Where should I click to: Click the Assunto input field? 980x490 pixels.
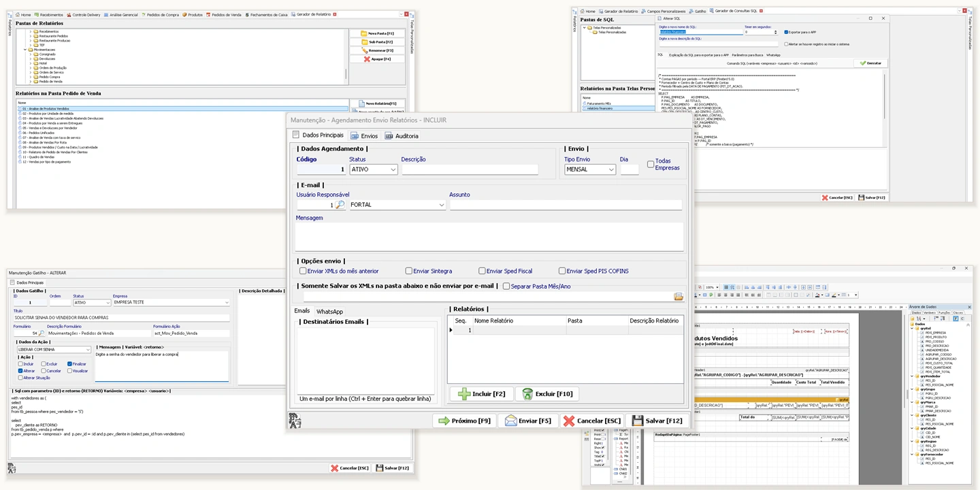(x=566, y=205)
